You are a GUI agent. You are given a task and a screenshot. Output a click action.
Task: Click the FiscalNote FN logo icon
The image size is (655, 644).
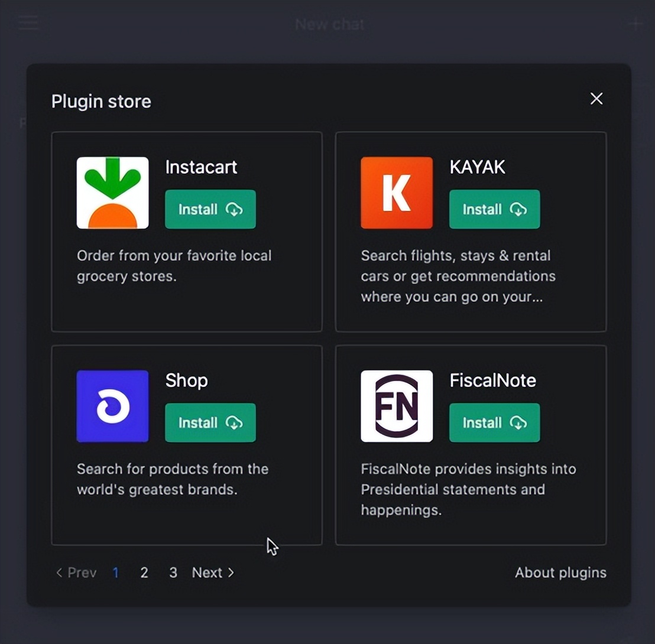397,406
